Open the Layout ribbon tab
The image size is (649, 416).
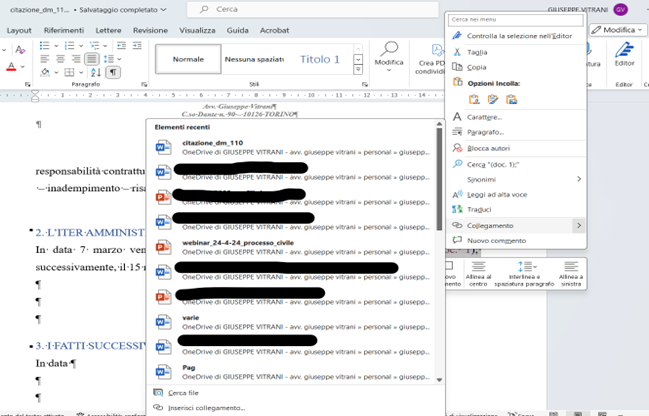click(x=19, y=30)
